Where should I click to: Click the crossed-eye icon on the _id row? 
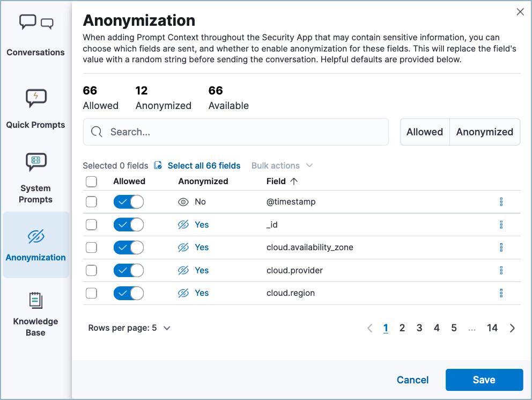click(182, 224)
